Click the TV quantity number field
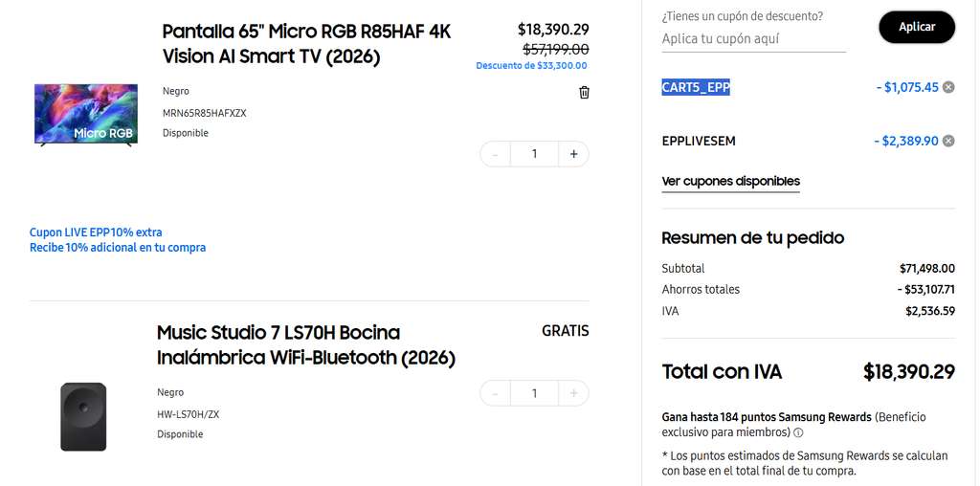The image size is (980, 486). (534, 154)
